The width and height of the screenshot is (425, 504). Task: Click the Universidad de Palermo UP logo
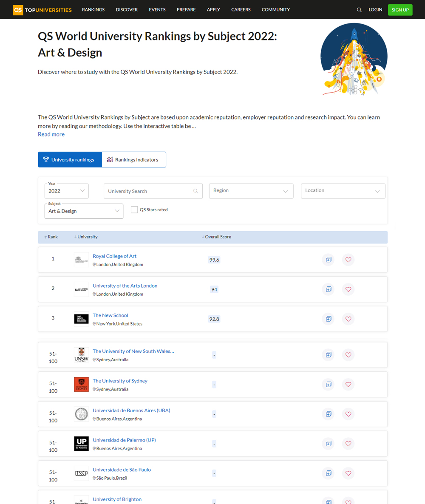81,443
